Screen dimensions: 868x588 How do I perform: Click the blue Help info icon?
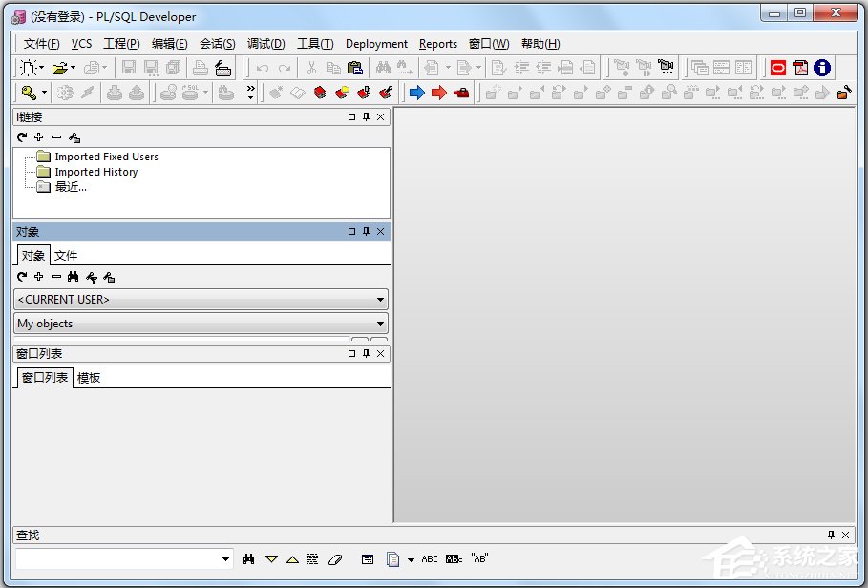pos(822,67)
